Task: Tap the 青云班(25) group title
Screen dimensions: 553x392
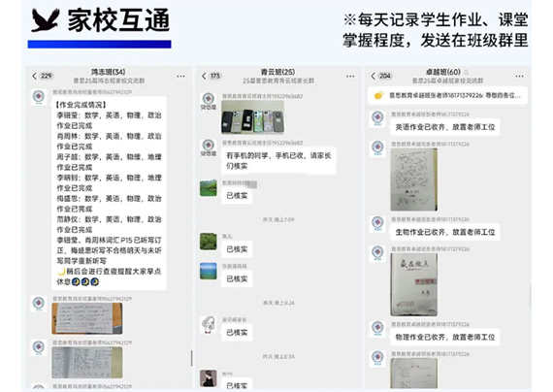Action: click(277, 72)
